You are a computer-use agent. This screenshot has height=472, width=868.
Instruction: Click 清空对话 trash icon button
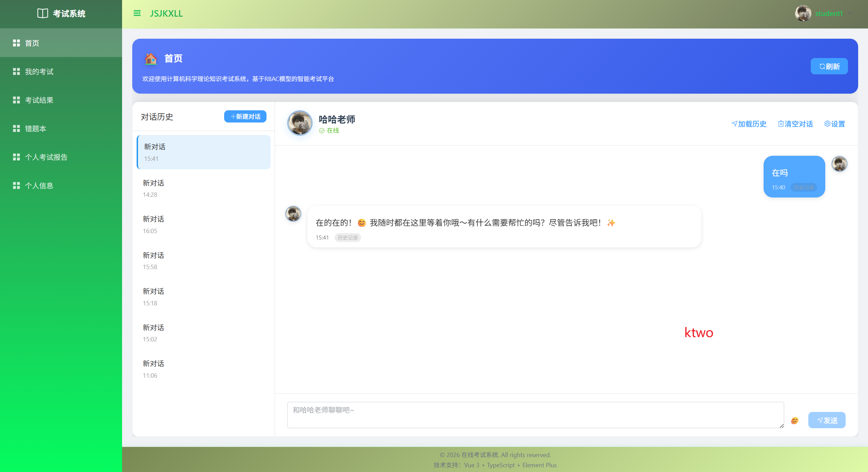coord(795,124)
